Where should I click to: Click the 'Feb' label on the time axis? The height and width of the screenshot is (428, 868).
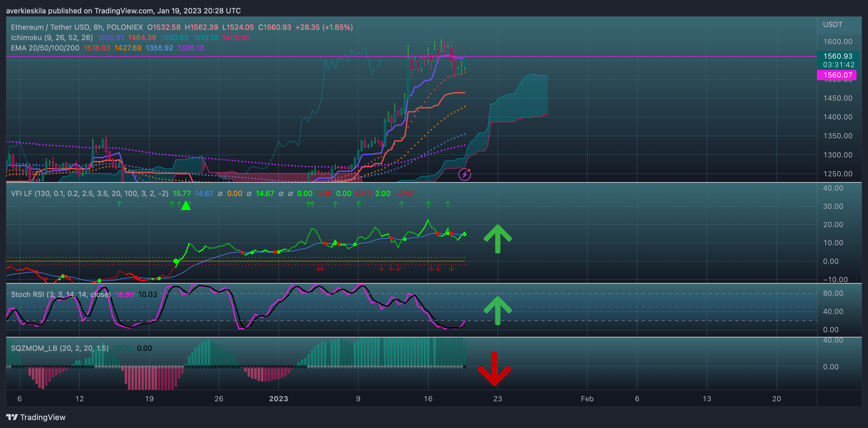587,399
